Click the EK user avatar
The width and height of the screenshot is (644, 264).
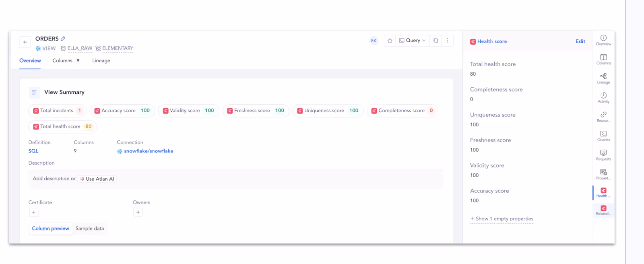[374, 41]
